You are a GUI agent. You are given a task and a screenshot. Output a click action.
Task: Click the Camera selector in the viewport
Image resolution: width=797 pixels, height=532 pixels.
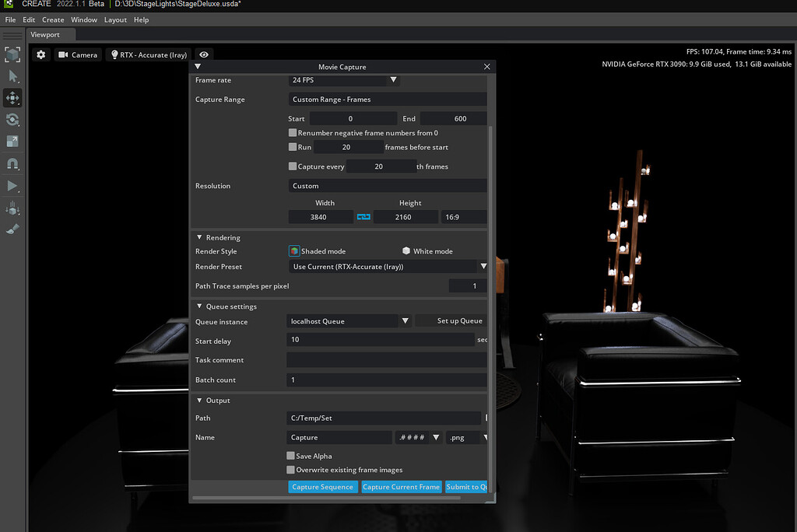[78, 54]
